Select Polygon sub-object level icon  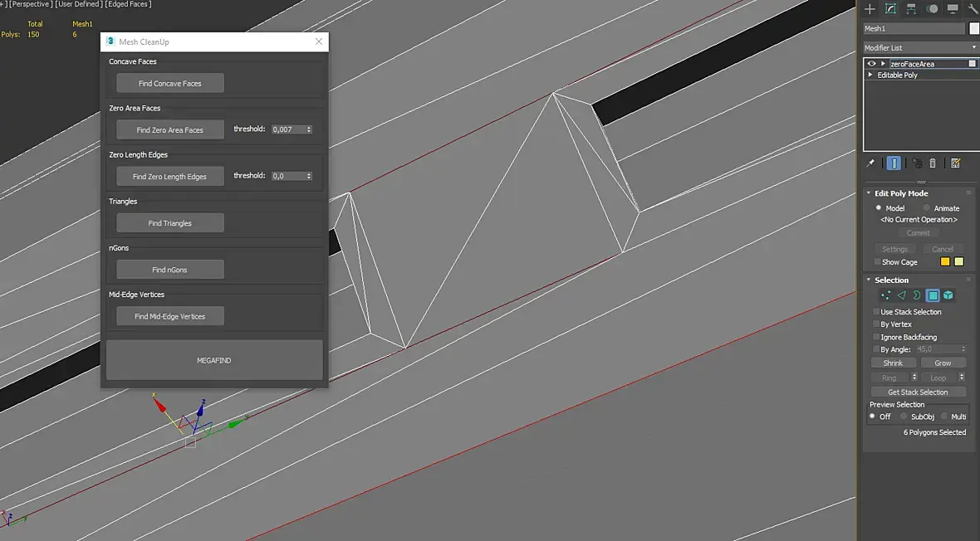pos(933,295)
